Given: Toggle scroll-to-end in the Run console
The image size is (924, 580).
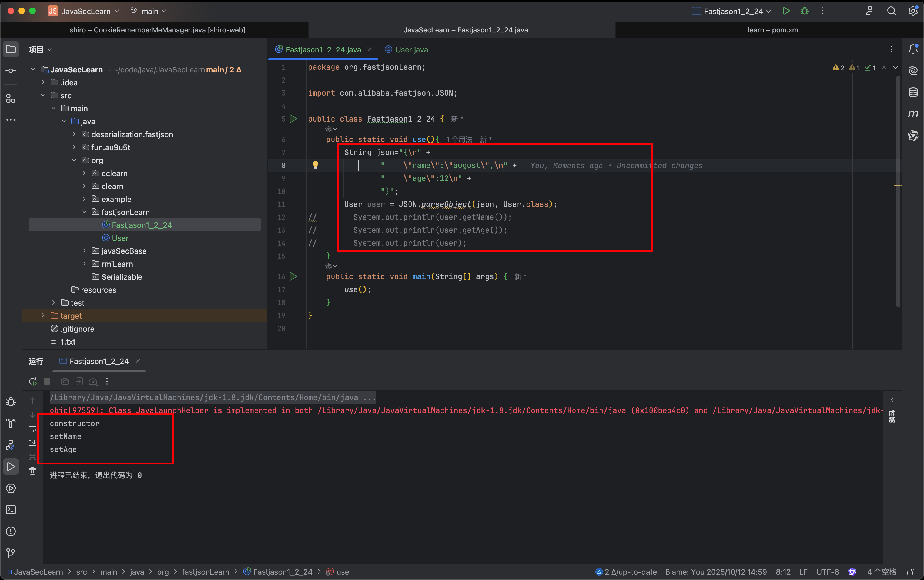Looking at the screenshot, I should click(33, 443).
